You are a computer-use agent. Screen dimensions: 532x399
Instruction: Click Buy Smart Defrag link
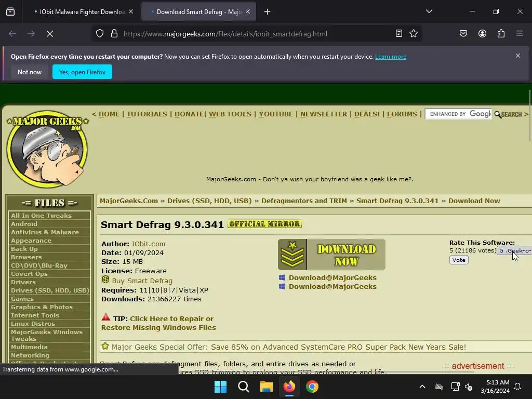tap(142, 281)
